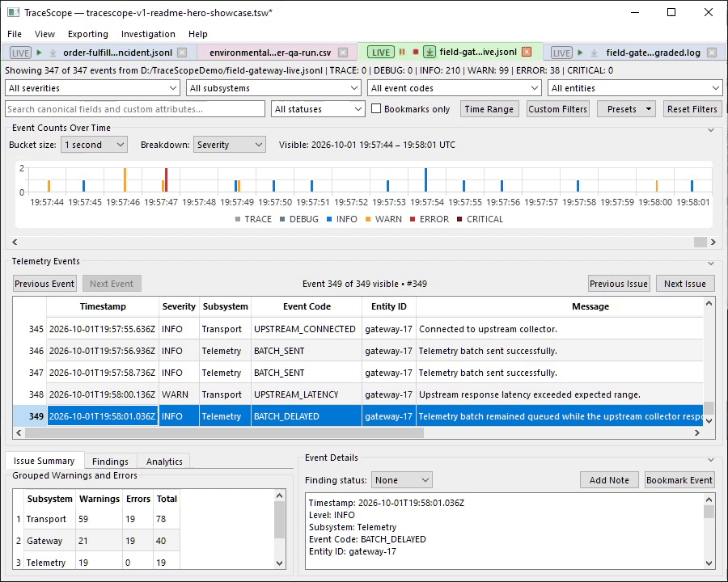Collapse the Event Details panel
This screenshot has width=728, height=582.
(711, 460)
